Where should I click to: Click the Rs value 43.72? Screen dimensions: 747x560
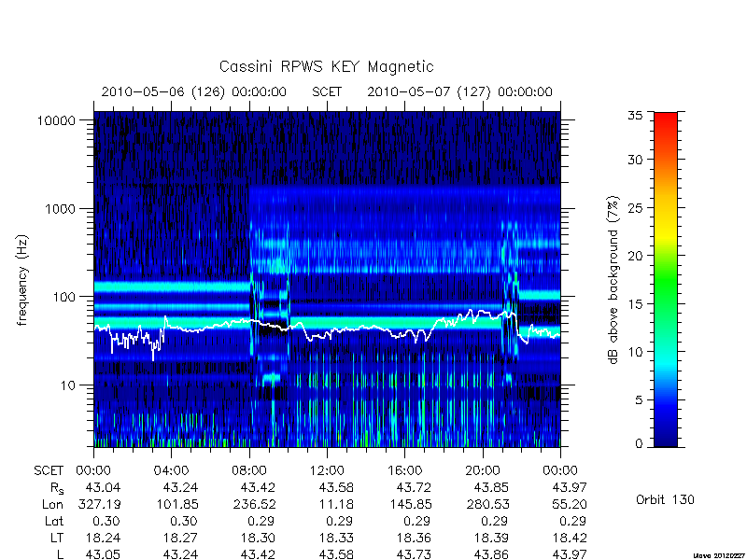point(414,487)
